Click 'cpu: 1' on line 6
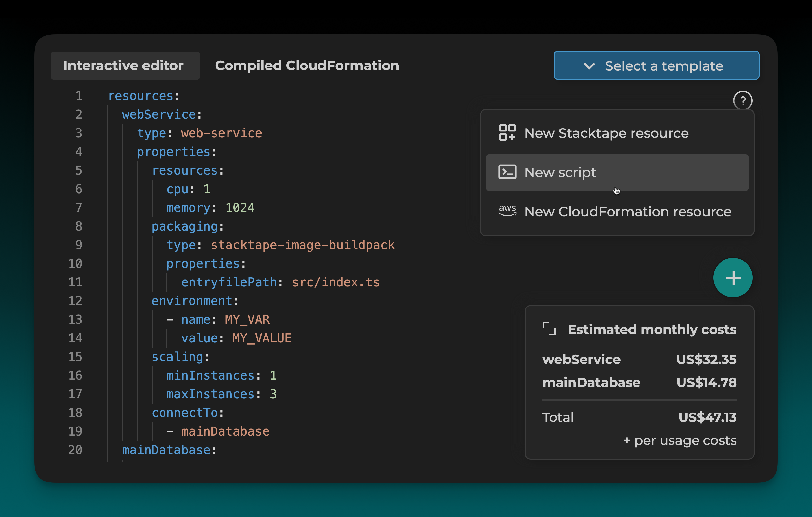The width and height of the screenshot is (812, 517). pos(189,189)
